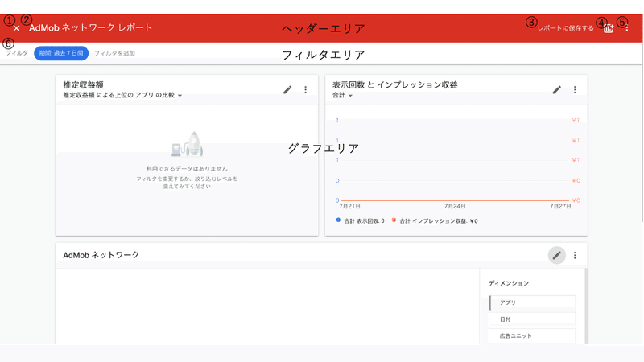Screen dimensions: 644x362
Task: Click the AdMob ネットワーク レポート title
Action: click(x=90, y=27)
